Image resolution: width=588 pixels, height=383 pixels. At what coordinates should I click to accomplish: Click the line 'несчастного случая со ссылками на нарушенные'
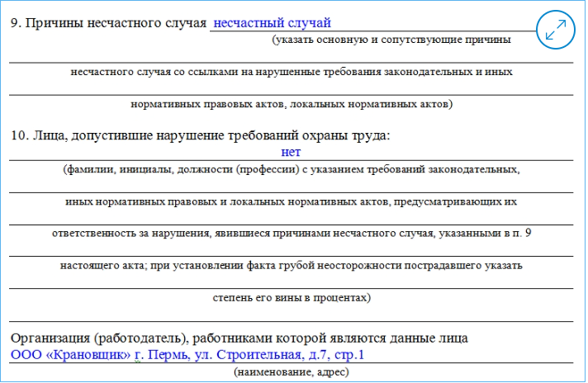(x=292, y=72)
